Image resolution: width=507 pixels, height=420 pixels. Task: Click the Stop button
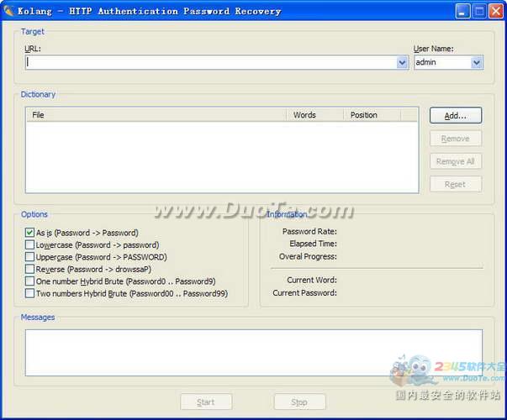299,402
